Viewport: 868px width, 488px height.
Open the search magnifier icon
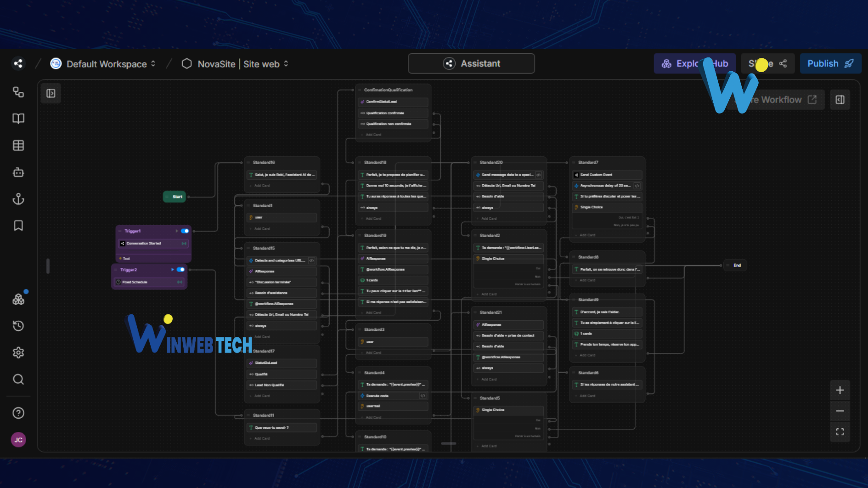click(18, 379)
